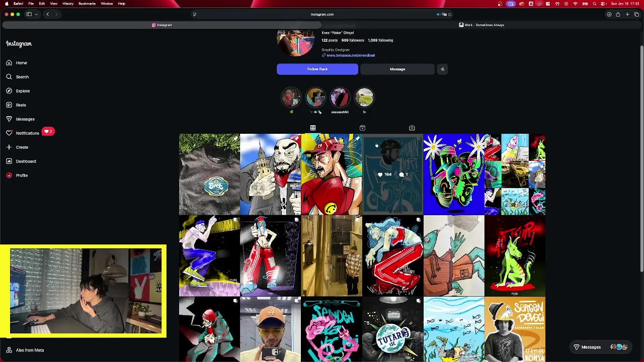View the 1,069 following list
644x362 pixels.
[x=380, y=40]
